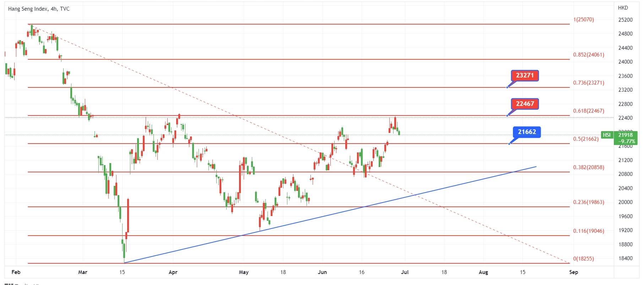Click the red 22467 price callout
Viewport: 644px width, 285px height.
pyautogui.click(x=525, y=104)
